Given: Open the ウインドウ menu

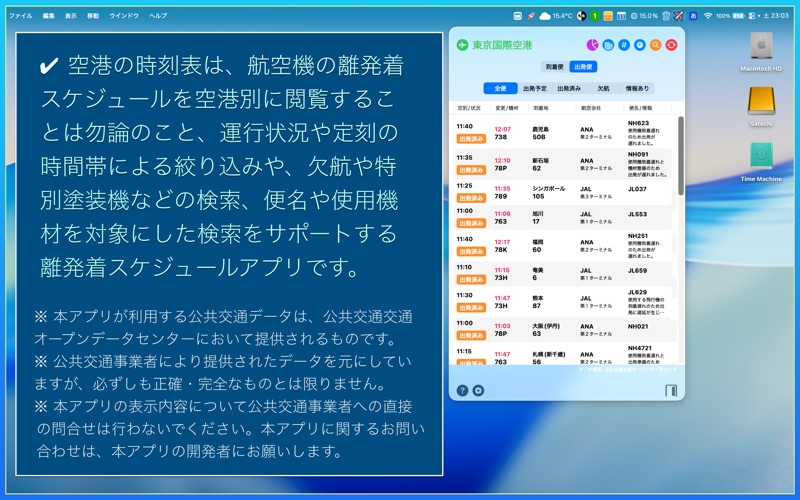Looking at the screenshot, I should (x=124, y=16).
